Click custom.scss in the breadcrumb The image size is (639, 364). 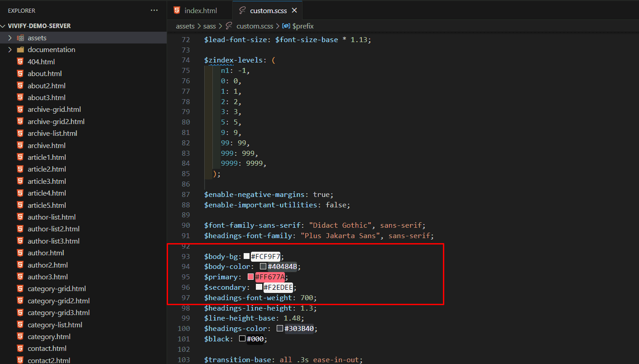[255, 26]
